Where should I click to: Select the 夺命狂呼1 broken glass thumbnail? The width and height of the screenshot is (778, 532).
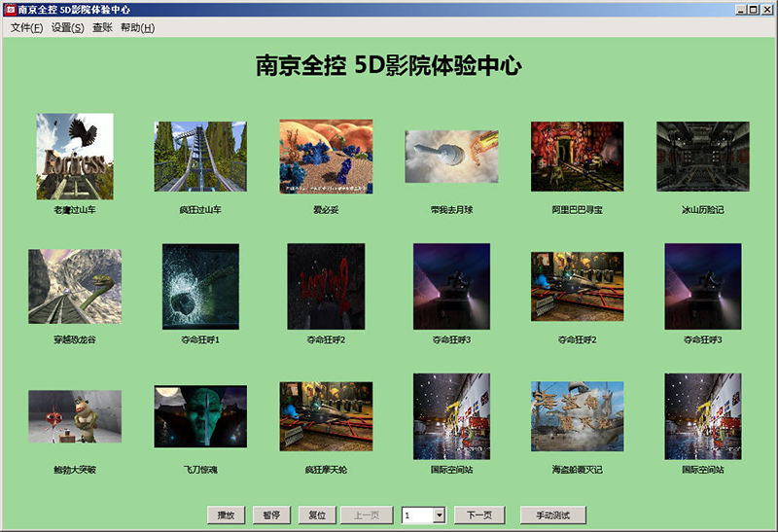click(x=200, y=286)
